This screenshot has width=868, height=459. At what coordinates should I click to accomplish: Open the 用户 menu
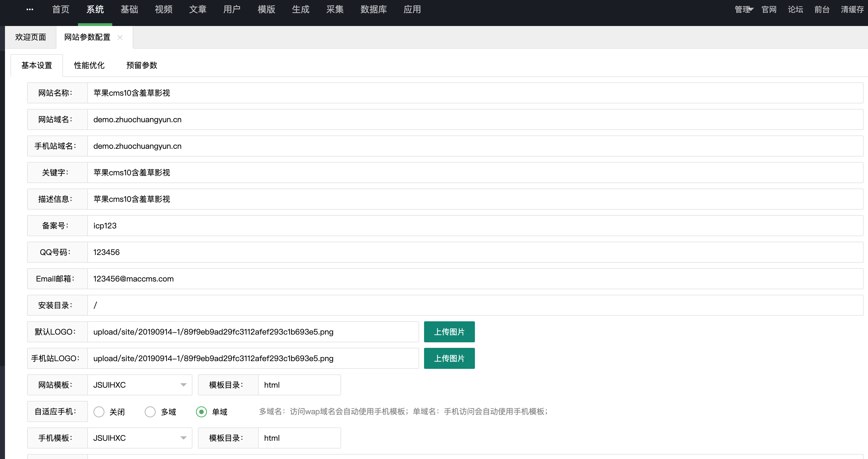pos(232,9)
